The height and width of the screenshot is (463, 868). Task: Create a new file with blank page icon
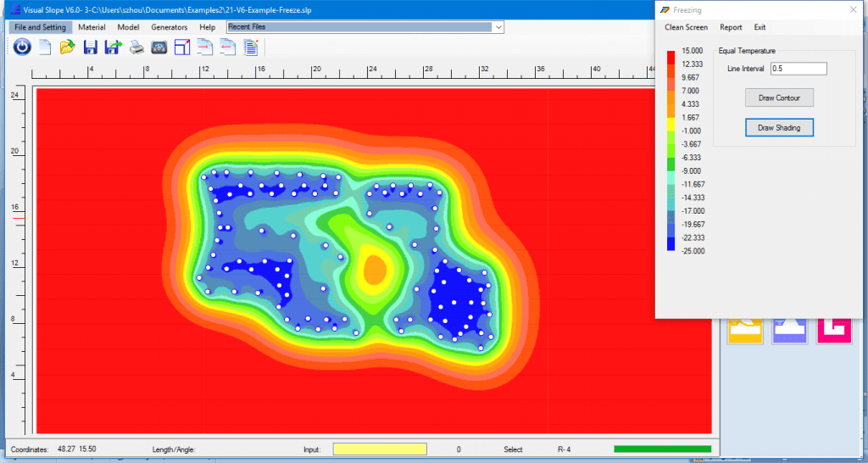(45, 47)
